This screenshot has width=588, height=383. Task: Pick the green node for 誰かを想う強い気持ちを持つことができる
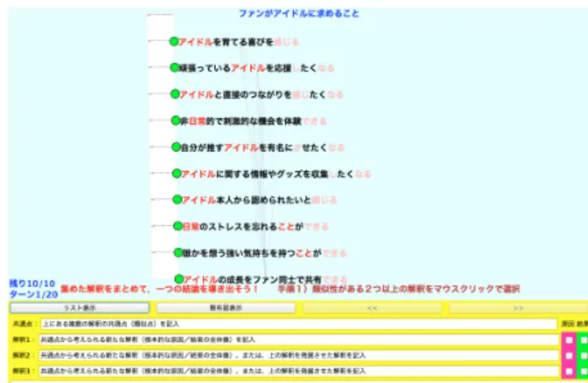[178, 253]
